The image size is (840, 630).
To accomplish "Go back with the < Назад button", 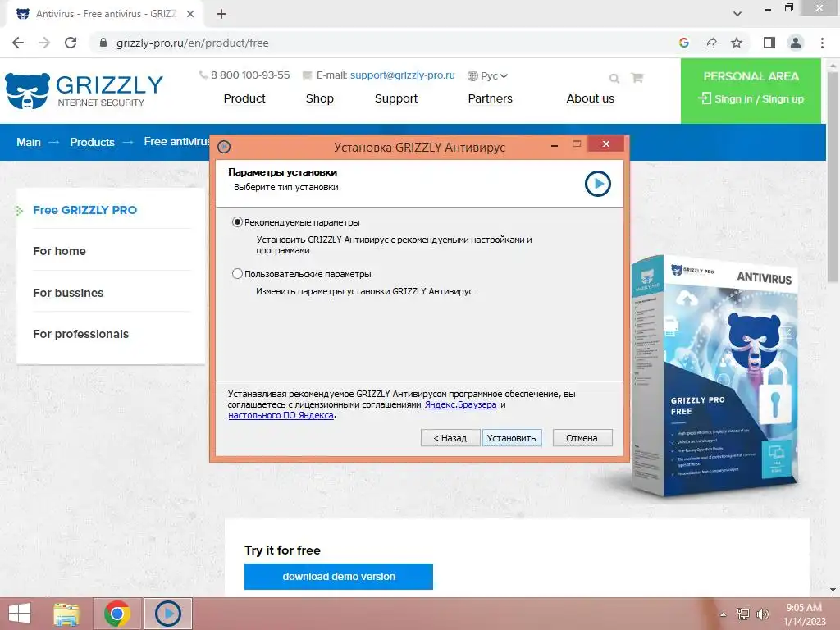I will coord(450,438).
